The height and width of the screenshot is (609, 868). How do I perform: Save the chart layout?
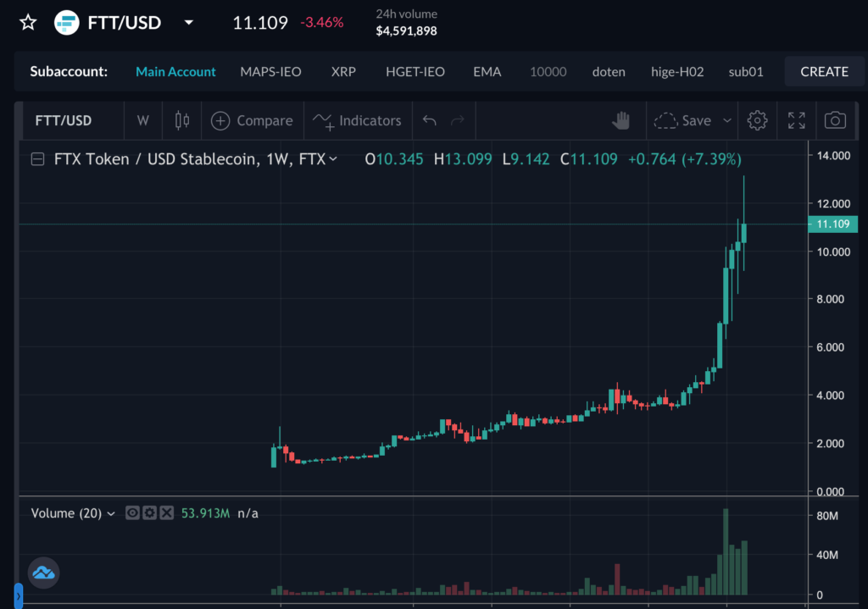682,120
